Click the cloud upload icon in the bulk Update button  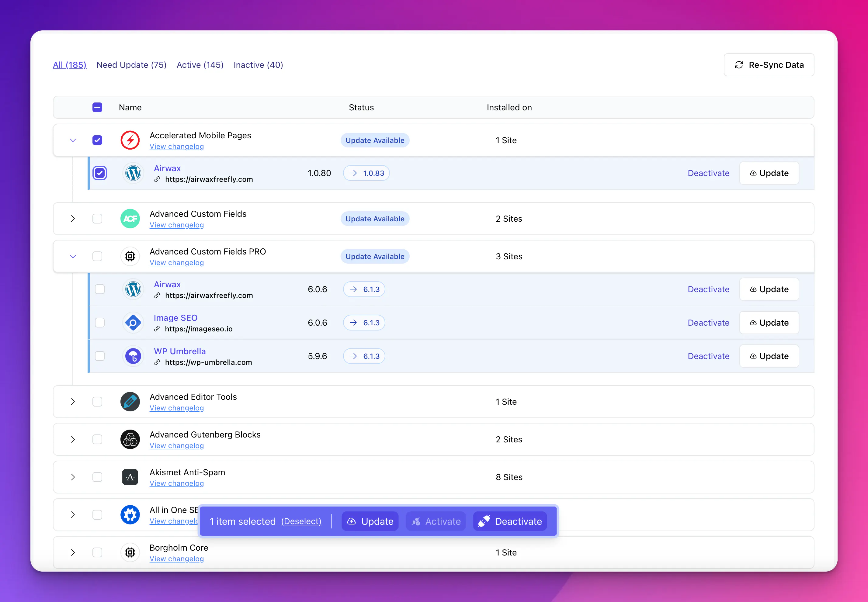click(352, 521)
